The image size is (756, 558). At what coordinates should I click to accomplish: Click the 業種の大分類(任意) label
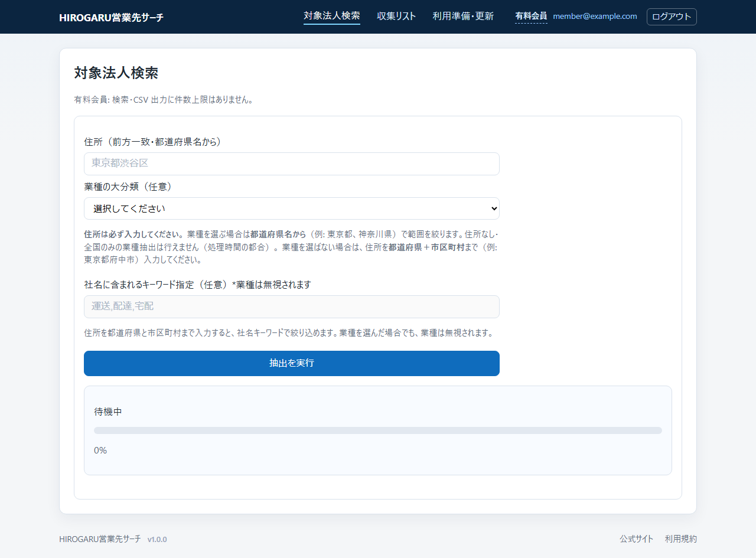coord(128,187)
